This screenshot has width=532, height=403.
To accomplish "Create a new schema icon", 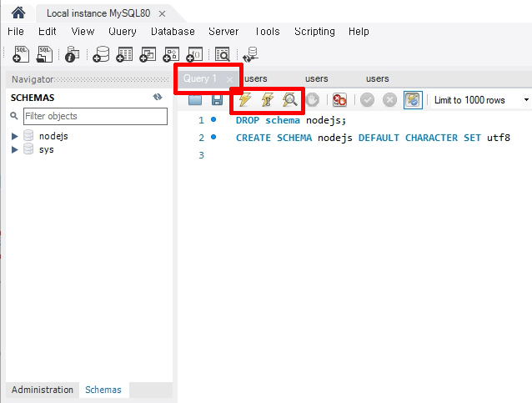I will pos(101,54).
